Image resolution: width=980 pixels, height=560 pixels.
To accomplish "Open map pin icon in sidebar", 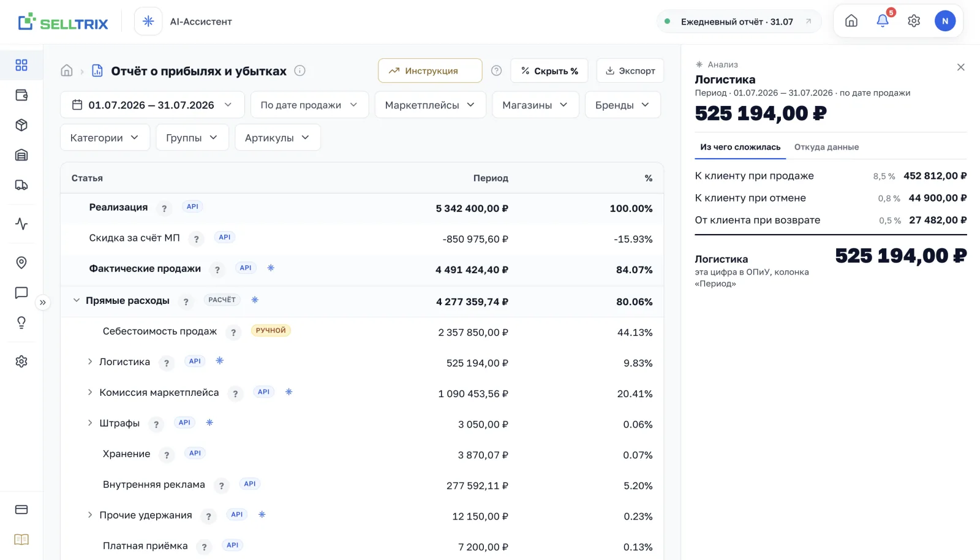I will coord(21,263).
